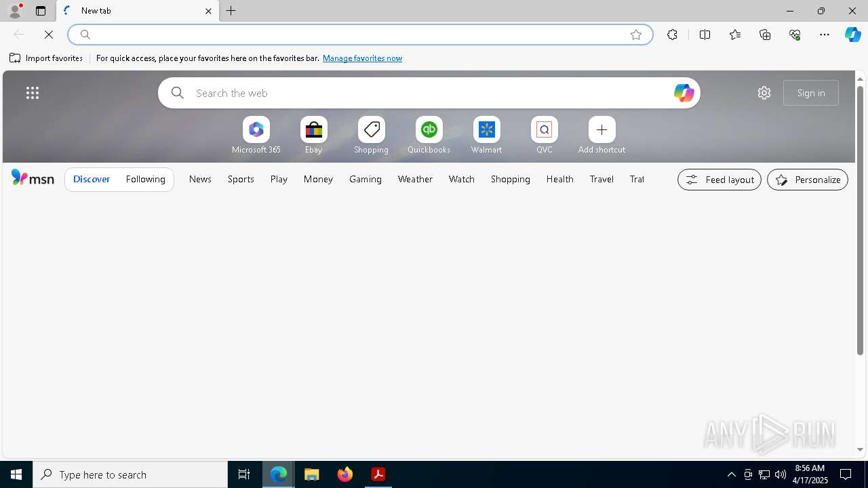The image size is (868, 488).
Task: Open the Shopping category in msn nav
Action: (x=511, y=179)
